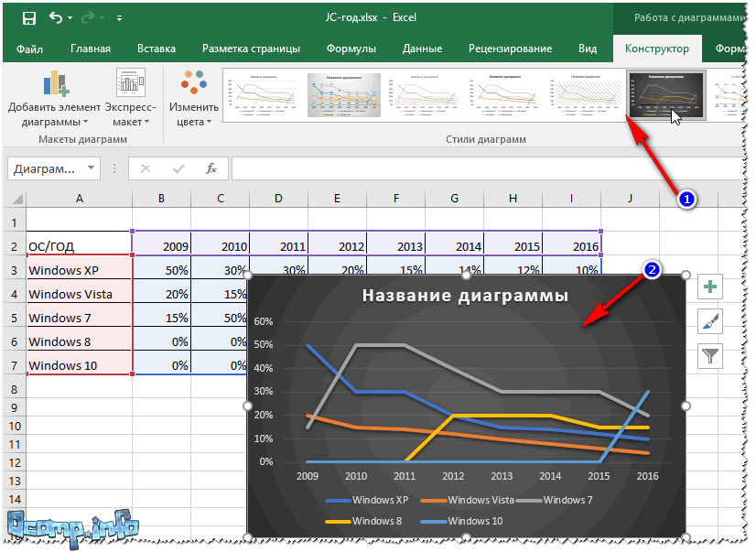
Task: Click the Chart Styles paintbrush button
Action: [x=709, y=321]
